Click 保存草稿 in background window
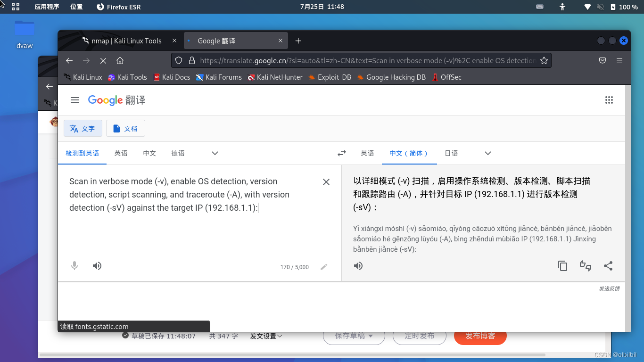Viewport: 644px width, 362px height. click(354, 336)
